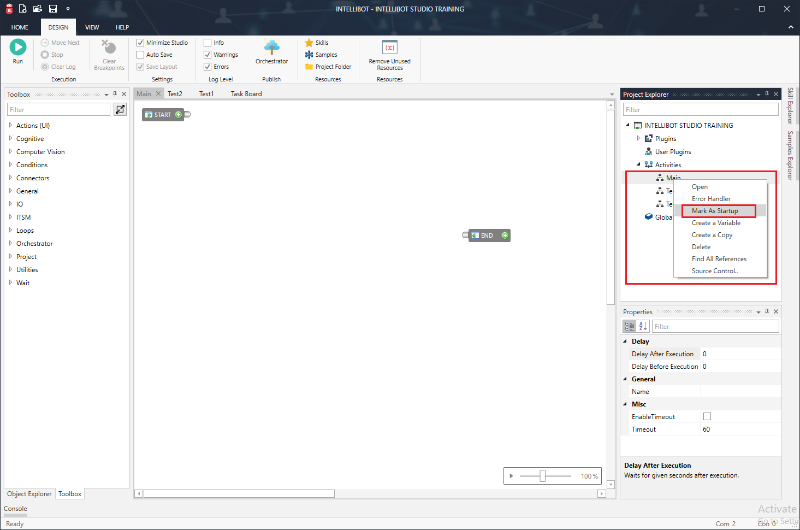Enable the Auto Save checkbox
This screenshot has width=800, height=530.
(140, 55)
